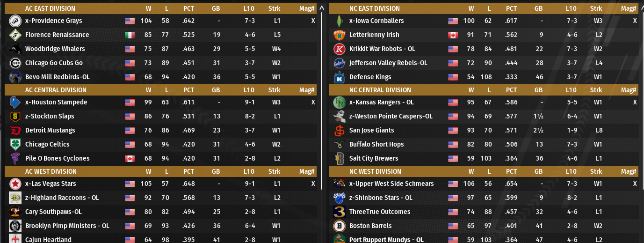This screenshot has width=644, height=243.
Task: Open the Iowa Cornballers team page
Action: click(x=376, y=21)
